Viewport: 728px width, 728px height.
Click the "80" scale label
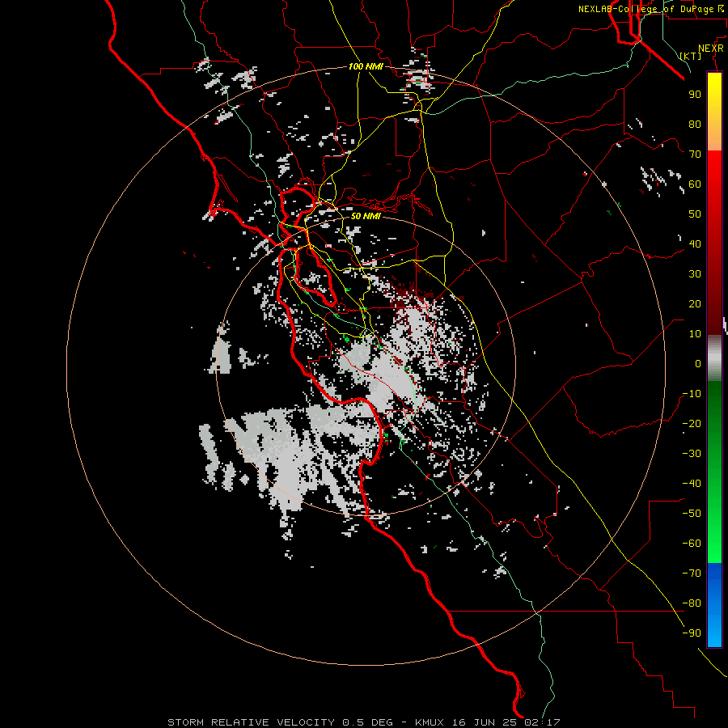coord(695,124)
